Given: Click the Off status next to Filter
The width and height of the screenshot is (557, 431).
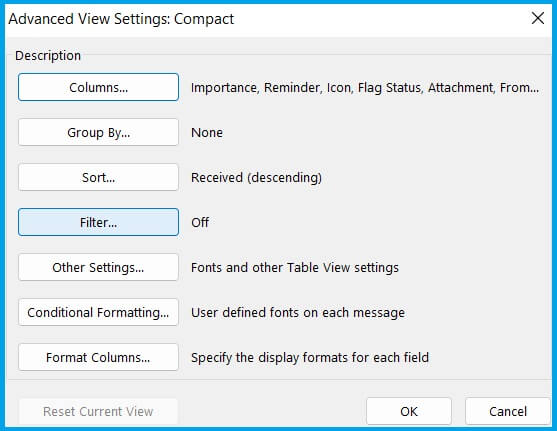Looking at the screenshot, I should click(200, 222).
